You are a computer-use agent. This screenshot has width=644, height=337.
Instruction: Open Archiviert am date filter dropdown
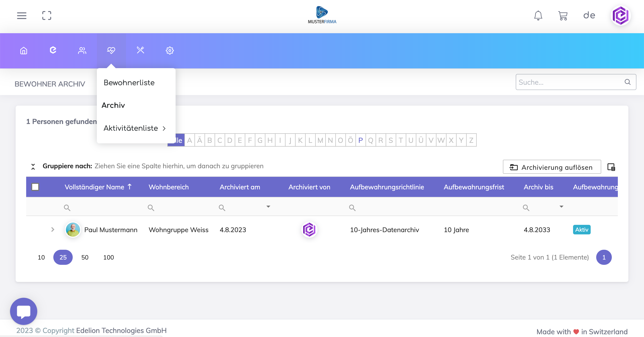pyautogui.click(x=268, y=207)
